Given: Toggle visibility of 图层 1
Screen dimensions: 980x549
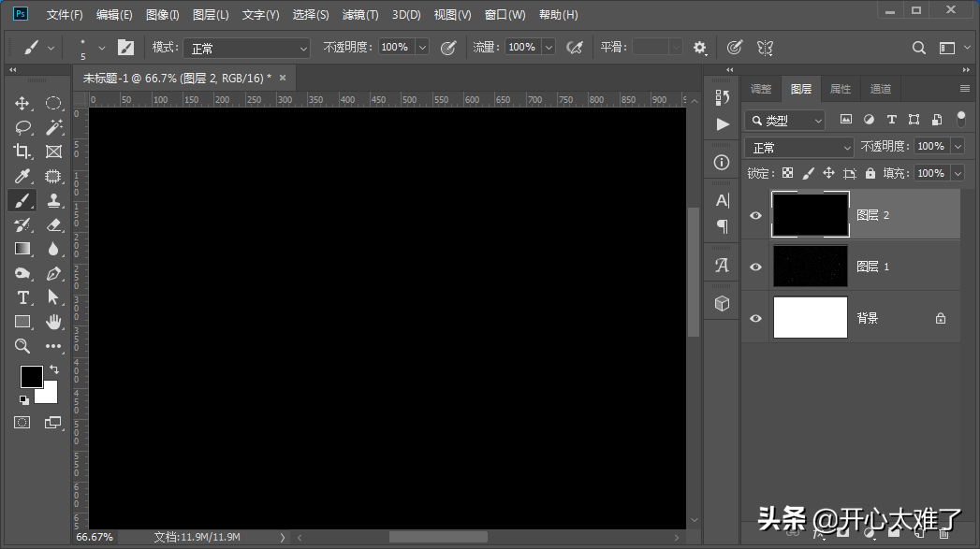Looking at the screenshot, I should 756,267.
